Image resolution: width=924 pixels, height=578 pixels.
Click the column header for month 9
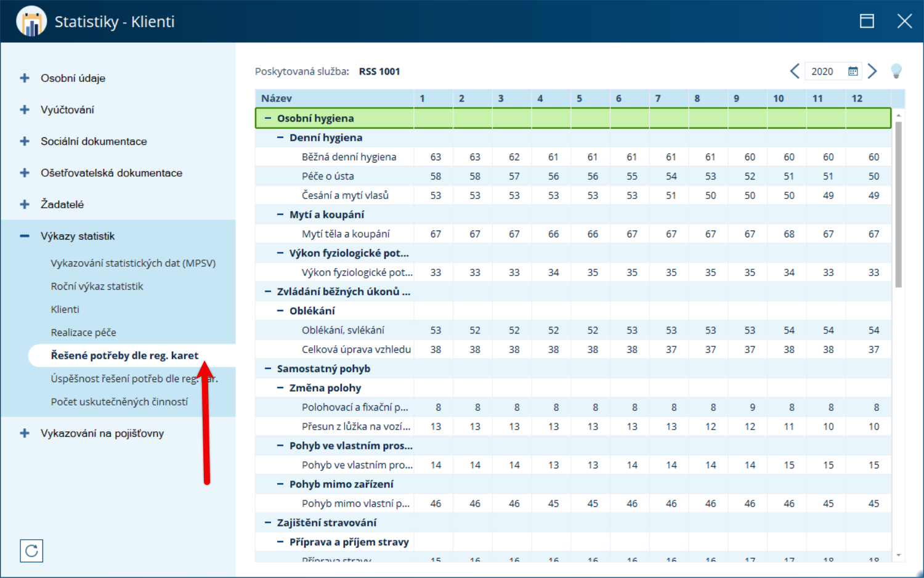pos(747,99)
